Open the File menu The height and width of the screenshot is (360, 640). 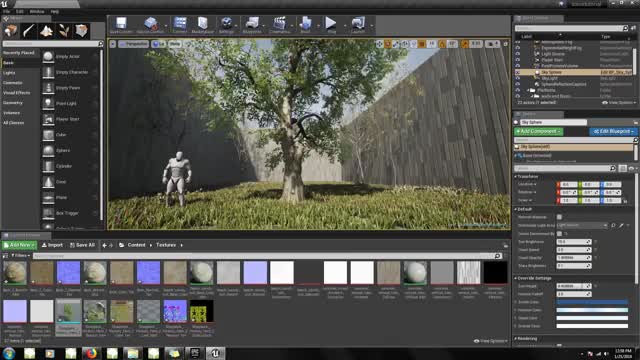[6, 11]
